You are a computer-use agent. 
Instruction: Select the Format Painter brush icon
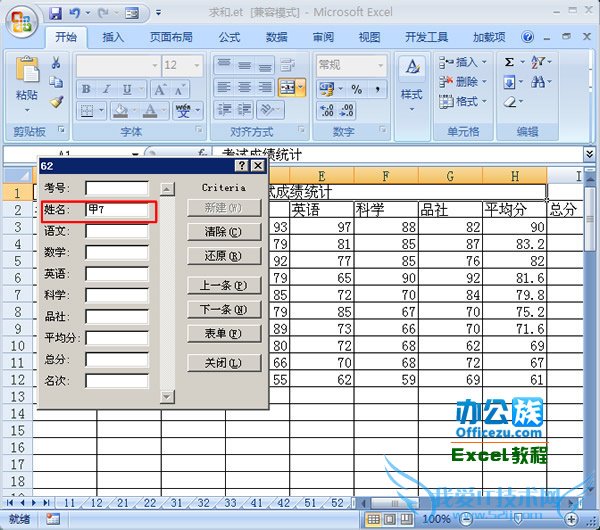click(x=56, y=101)
